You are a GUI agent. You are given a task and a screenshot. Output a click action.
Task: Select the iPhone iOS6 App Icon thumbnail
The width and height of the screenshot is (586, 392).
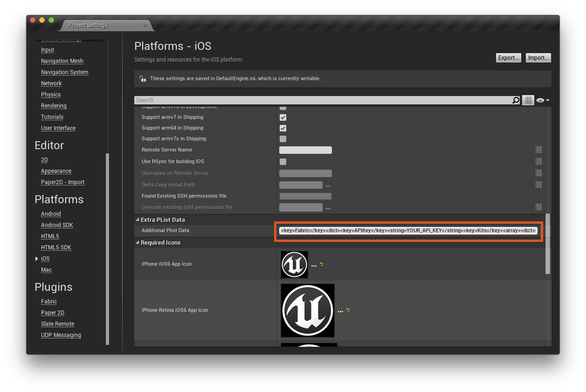pyautogui.click(x=294, y=265)
